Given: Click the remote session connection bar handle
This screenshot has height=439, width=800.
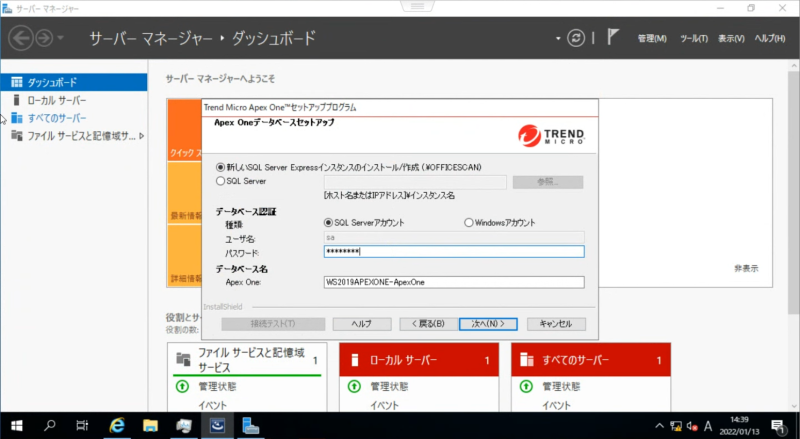Looking at the screenshot, I should pyautogui.click(x=417, y=6).
